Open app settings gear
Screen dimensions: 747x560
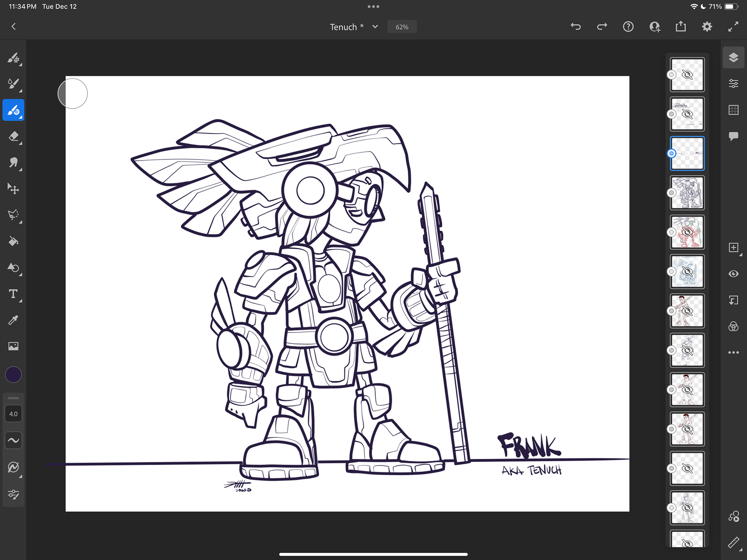coord(707,26)
